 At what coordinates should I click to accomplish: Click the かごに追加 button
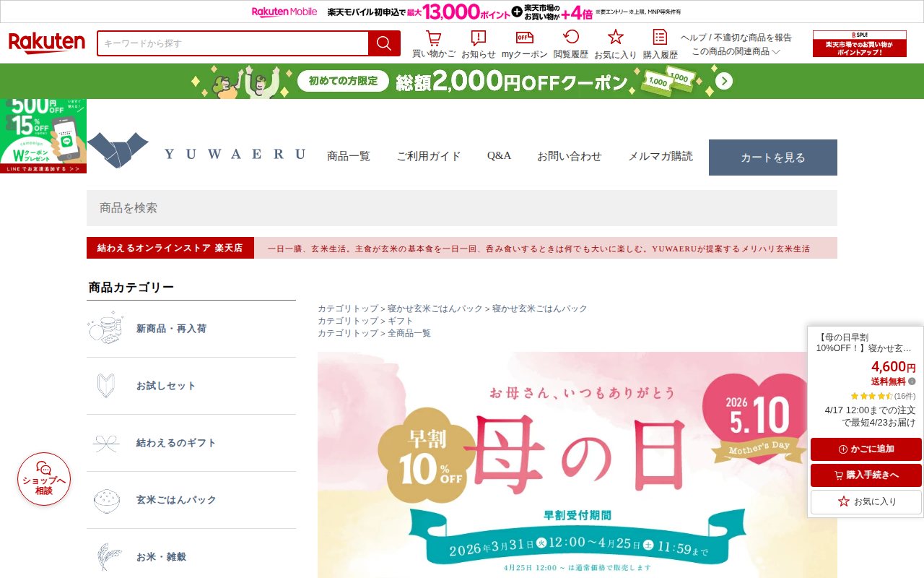point(866,449)
